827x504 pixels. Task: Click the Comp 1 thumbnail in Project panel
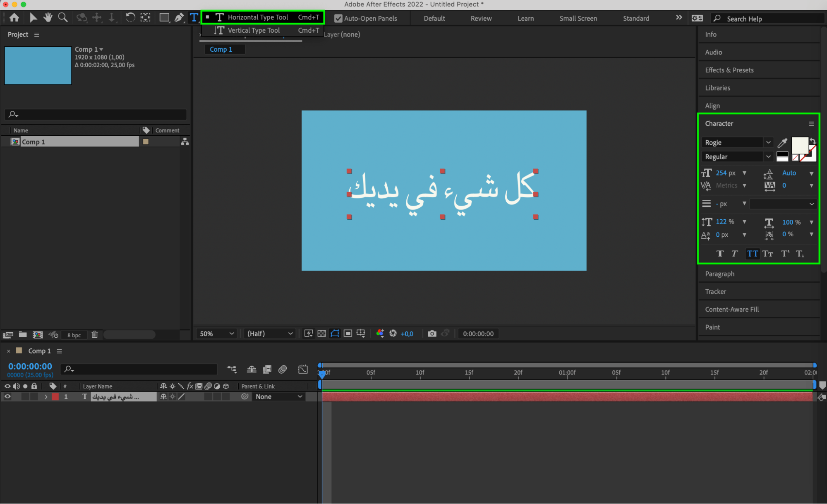tap(38, 65)
